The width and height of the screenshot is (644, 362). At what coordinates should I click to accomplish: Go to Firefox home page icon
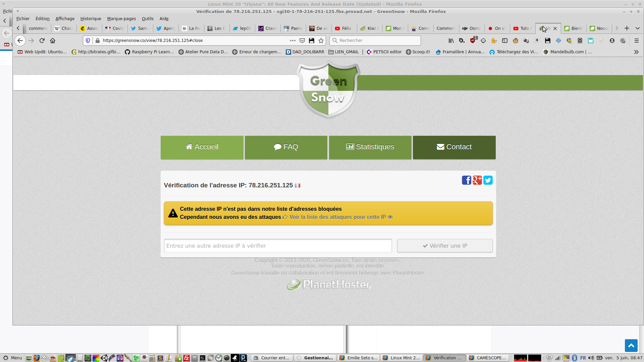[53, 41]
